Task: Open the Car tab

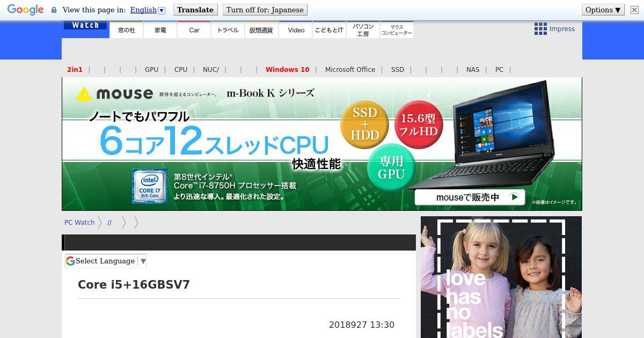Action: (x=194, y=30)
